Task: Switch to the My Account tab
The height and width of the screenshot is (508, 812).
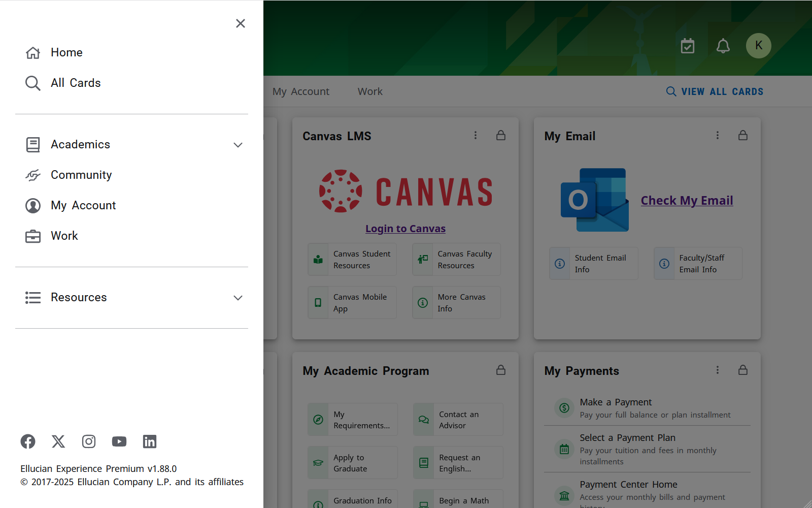Action: (x=301, y=91)
